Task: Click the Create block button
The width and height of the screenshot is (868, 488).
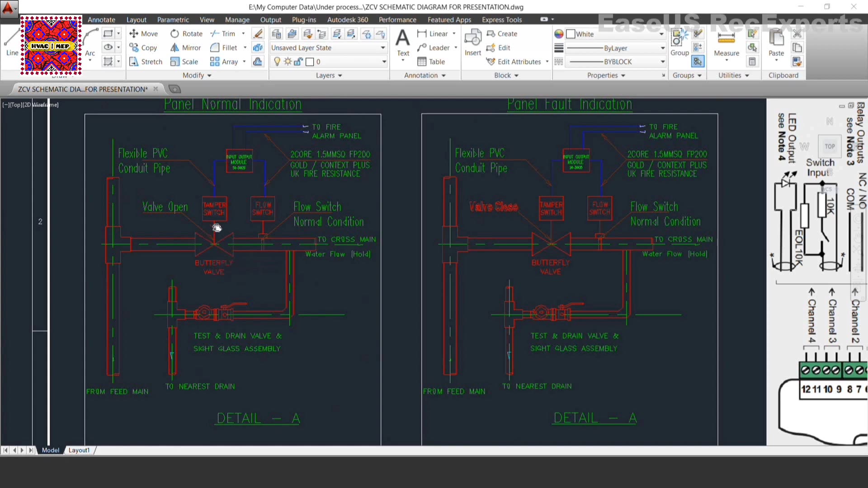Action: click(502, 33)
